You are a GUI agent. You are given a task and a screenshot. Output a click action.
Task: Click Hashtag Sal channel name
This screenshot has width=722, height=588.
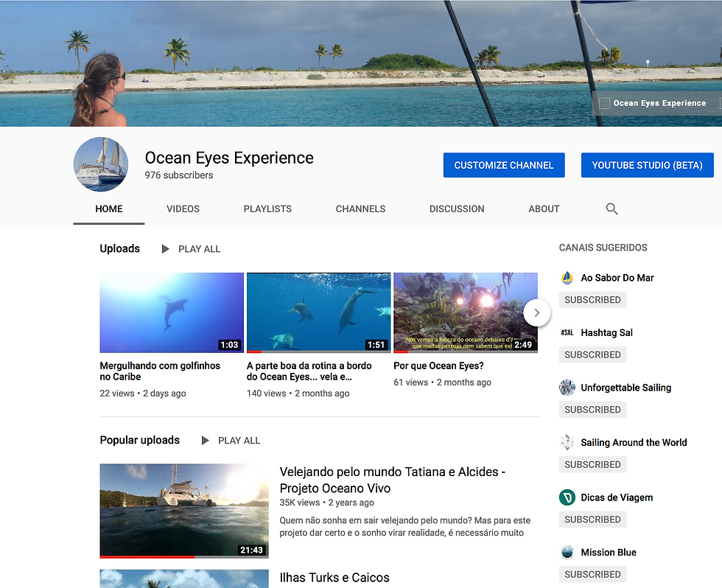coord(606,332)
